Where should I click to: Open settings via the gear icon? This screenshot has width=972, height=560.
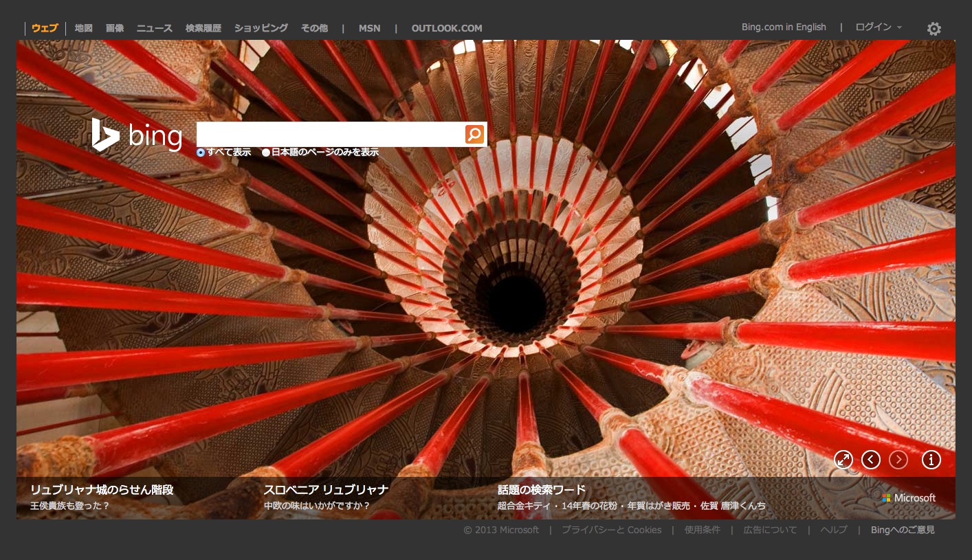click(x=934, y=29)
